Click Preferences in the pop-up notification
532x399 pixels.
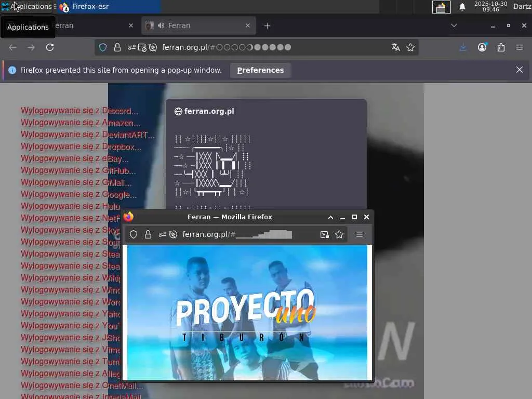(x=260, y=70)
